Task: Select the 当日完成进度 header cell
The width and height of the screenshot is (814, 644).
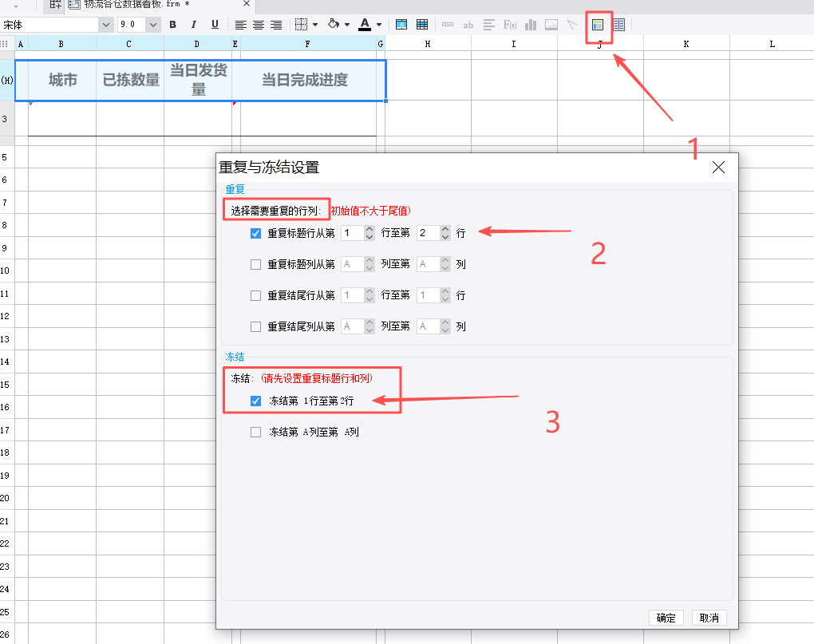Action: pos(305,80)
